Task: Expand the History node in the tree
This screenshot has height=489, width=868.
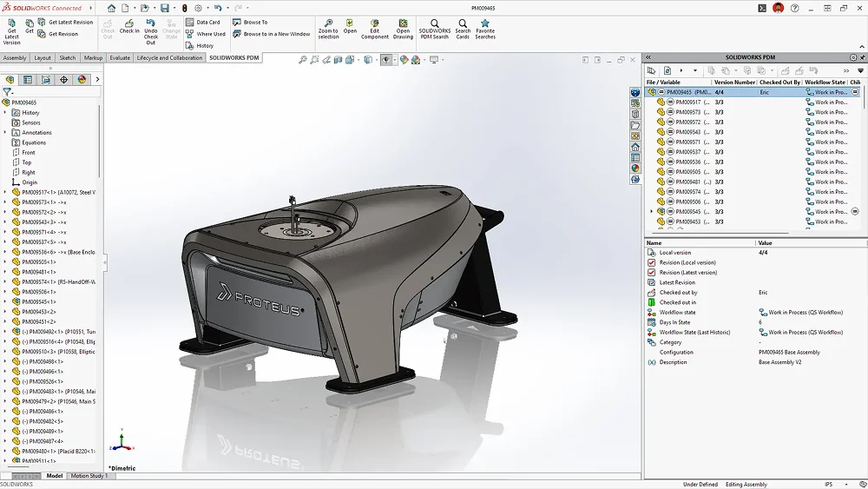Action: [x=5, y=113]
